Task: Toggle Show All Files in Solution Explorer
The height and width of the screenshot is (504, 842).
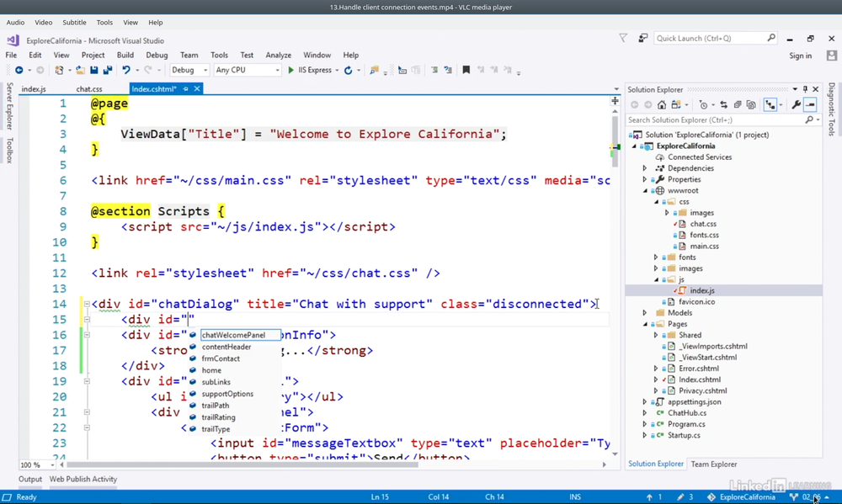Action: (751, 104)
